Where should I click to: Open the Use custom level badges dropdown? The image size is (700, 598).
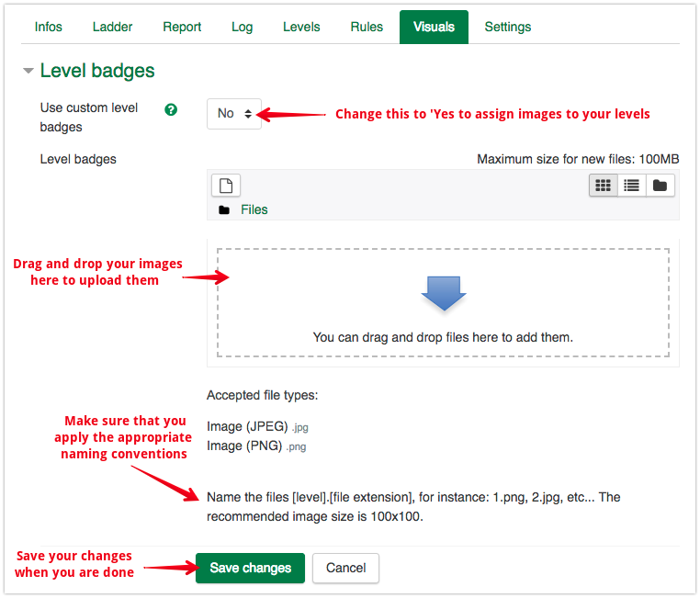[x=234, y=114]
